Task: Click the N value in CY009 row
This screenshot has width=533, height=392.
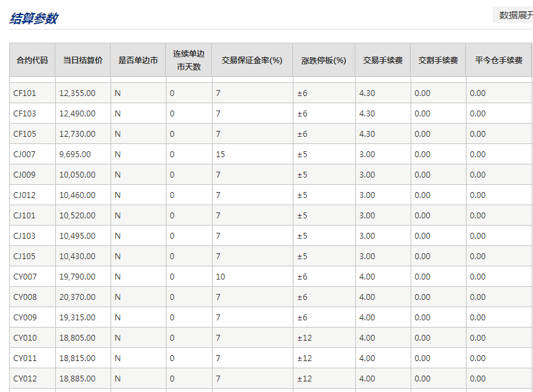Action: (x=118, y=317)
